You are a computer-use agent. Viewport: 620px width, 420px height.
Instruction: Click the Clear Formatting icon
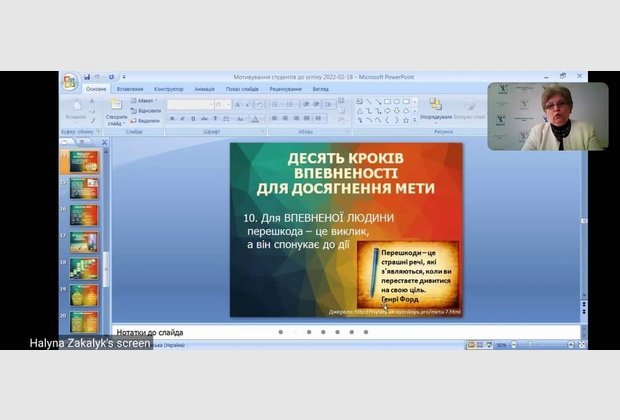pyautogui.click(x=260, y=104)
